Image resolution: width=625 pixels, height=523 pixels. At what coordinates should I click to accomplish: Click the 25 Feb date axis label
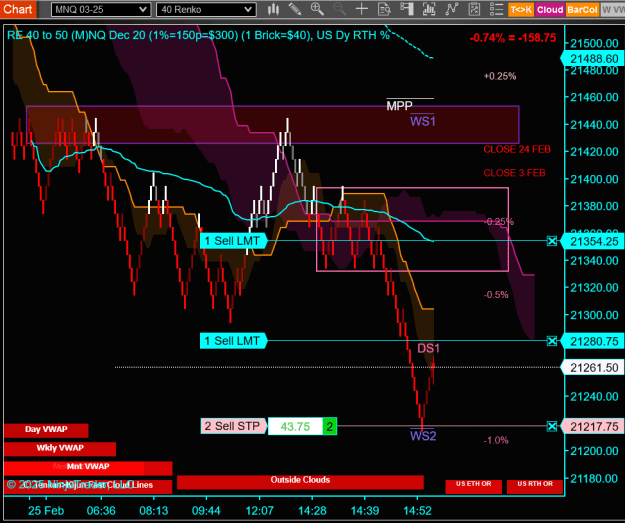coord(46,511)
